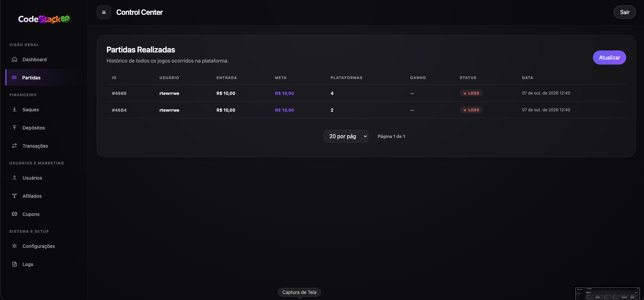The image size is (644, 300).
Task: Click the CodeStackBR logo
Action: [44, 19]
